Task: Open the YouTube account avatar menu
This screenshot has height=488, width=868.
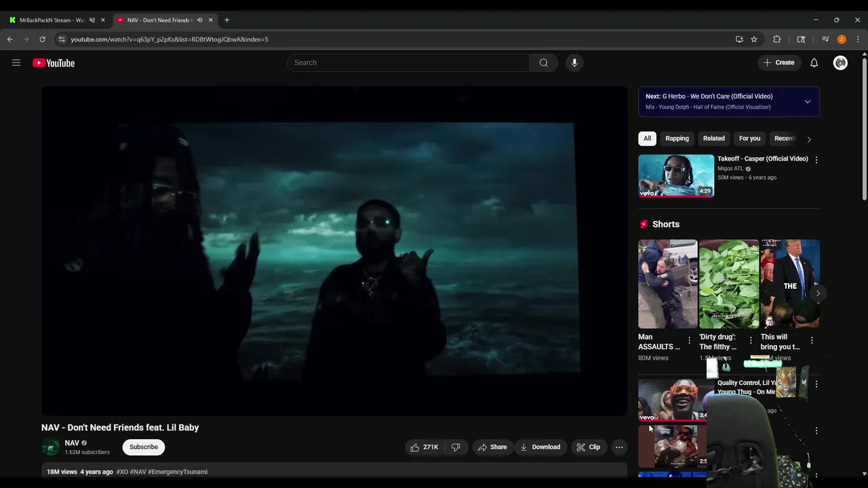Action: (840, 62)
